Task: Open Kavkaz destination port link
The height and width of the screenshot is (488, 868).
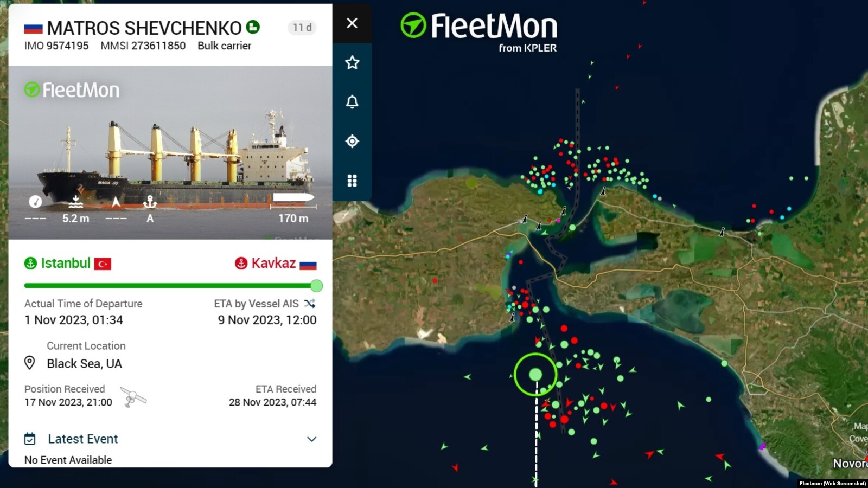Action: 273,264
